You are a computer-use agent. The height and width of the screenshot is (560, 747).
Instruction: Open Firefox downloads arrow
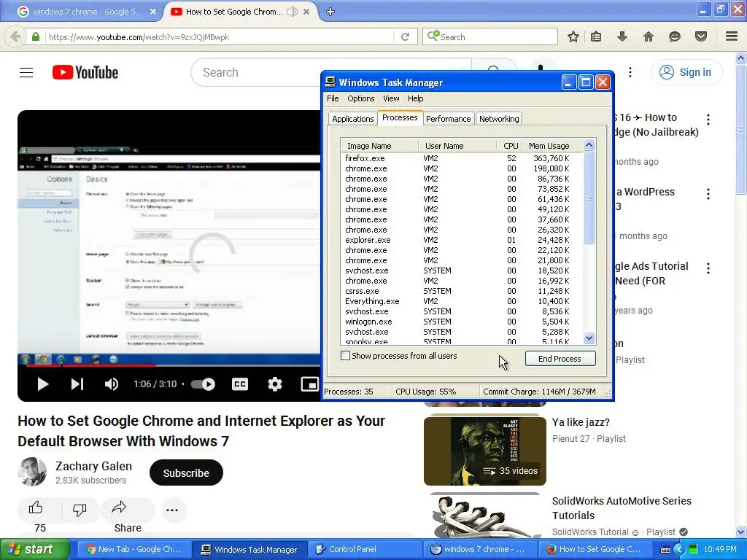pyautogui.click(x=622, y=36)
